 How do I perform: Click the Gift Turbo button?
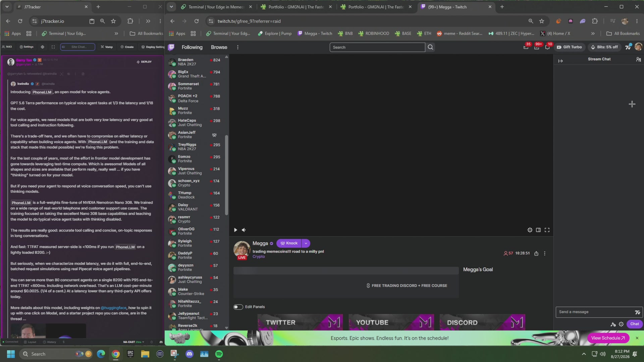[569, 47]
